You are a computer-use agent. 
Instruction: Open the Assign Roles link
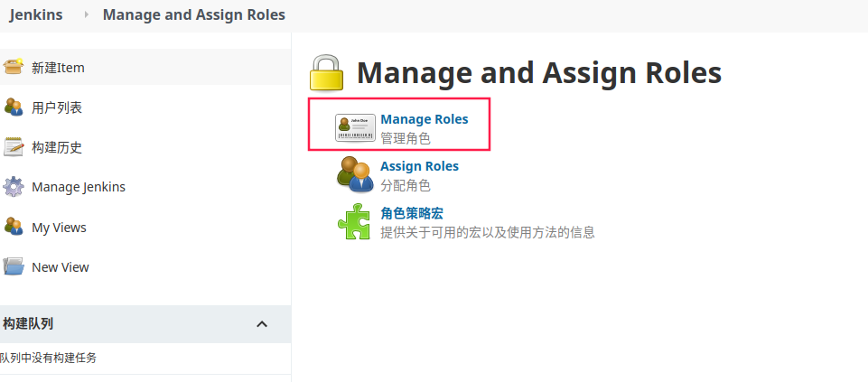(x=419, y=166)
